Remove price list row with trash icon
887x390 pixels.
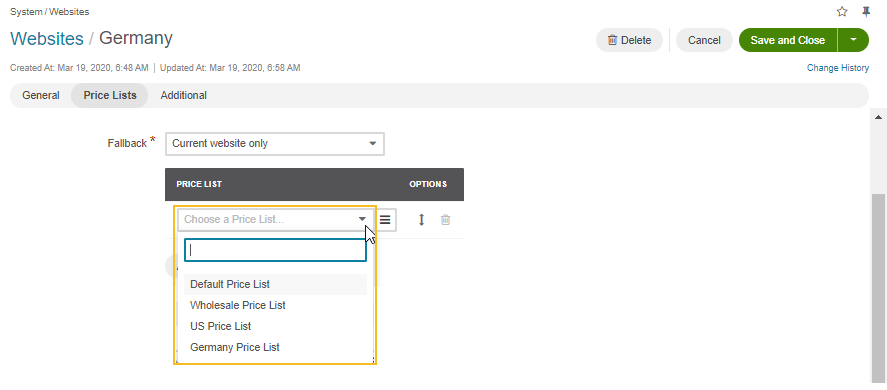(x=445, y=220)
